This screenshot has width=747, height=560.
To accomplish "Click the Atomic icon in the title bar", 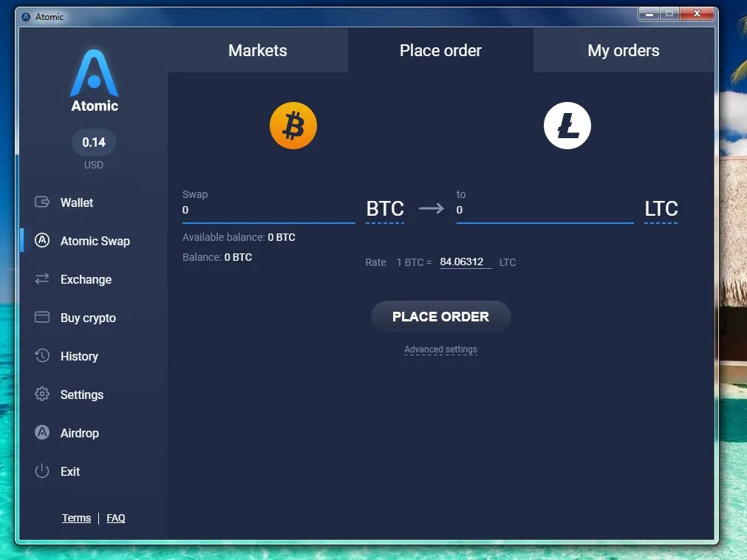I will 26,17.
